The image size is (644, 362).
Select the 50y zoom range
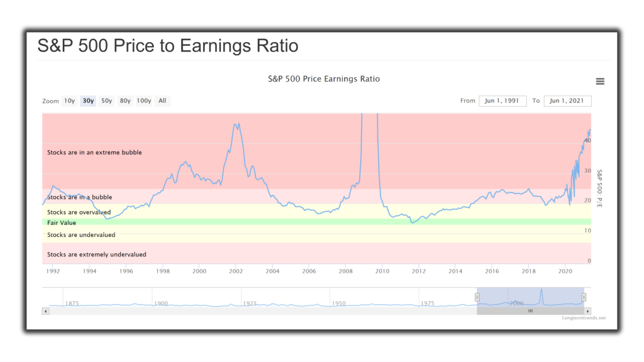(106, 101)
